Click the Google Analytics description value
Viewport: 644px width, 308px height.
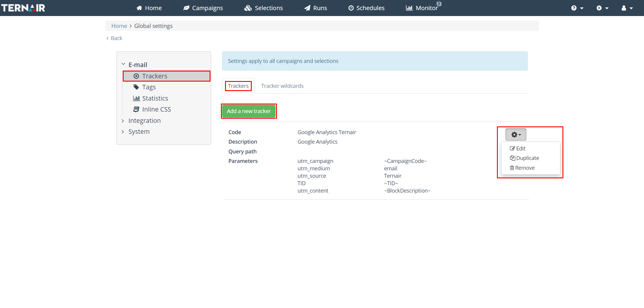pyautogui.click(x=317, y=142)
